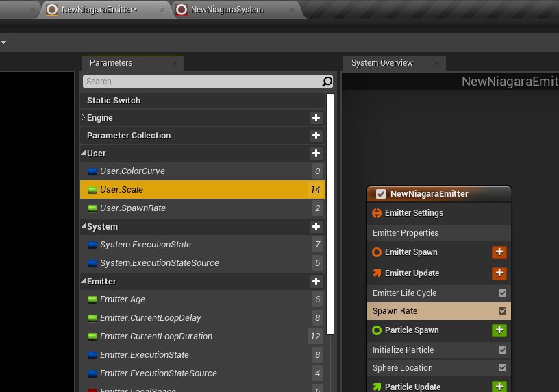559x392 pixels.
Task: Toggle the Initialize Particle module checkbox
Action: coord(502,350)
